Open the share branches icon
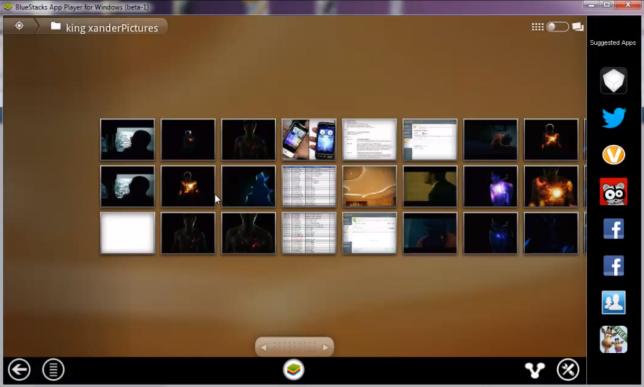 pyautogui.click(x=535, y=370)
